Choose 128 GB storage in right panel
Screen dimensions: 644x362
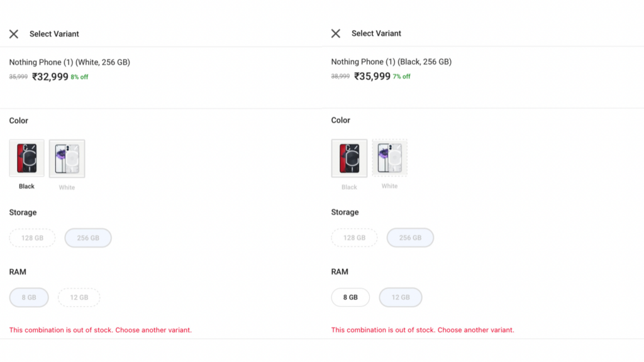(x=354, y=238)
